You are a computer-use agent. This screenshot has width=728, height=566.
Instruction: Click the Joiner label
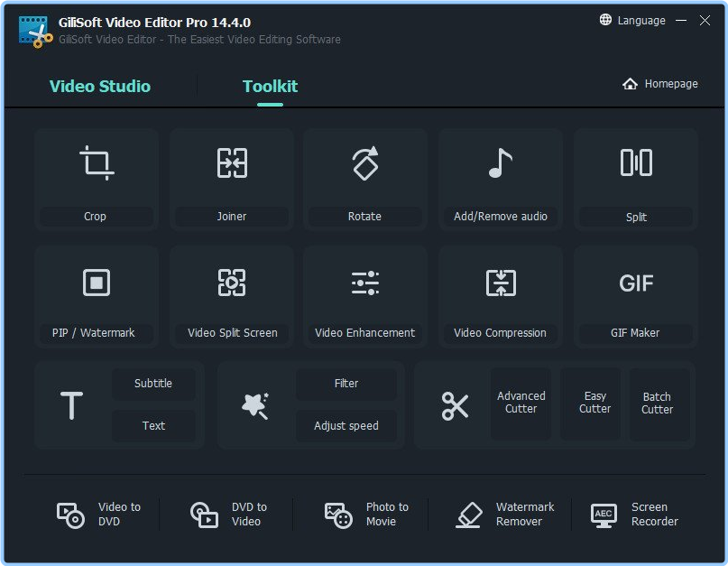(232, 217)
